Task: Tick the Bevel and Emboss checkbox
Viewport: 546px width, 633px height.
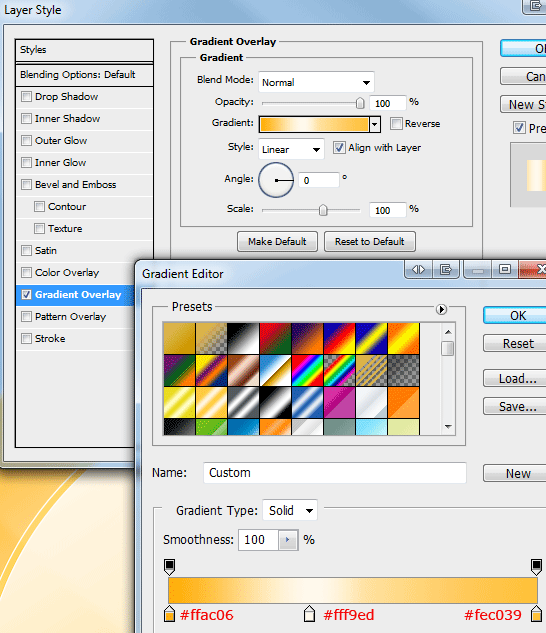Action: pos(26,184)
